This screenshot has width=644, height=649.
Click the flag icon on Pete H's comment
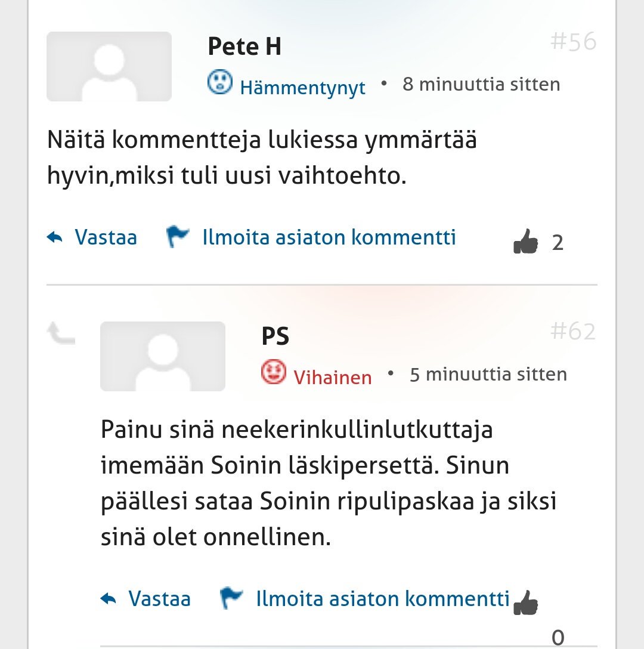177,237
